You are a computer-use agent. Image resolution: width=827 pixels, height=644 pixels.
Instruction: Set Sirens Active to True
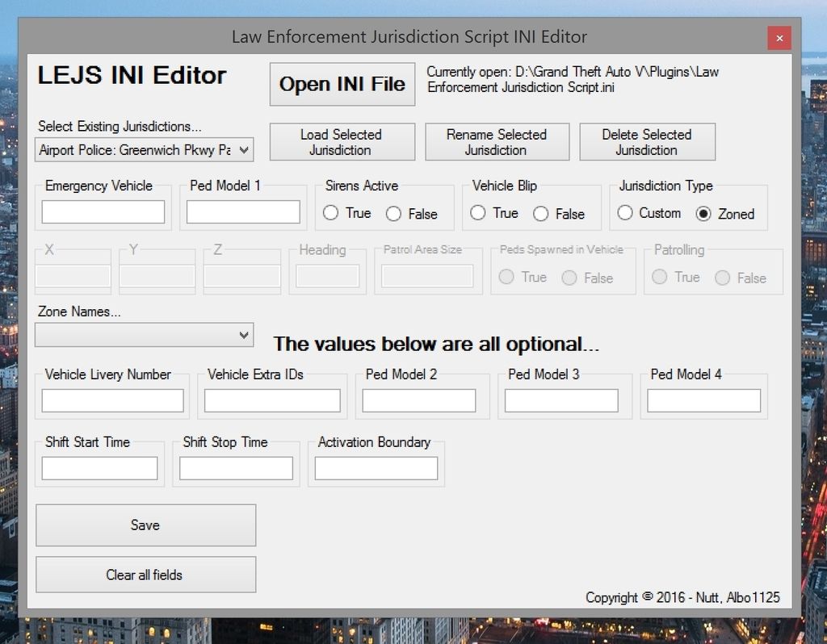click(330, 213)
